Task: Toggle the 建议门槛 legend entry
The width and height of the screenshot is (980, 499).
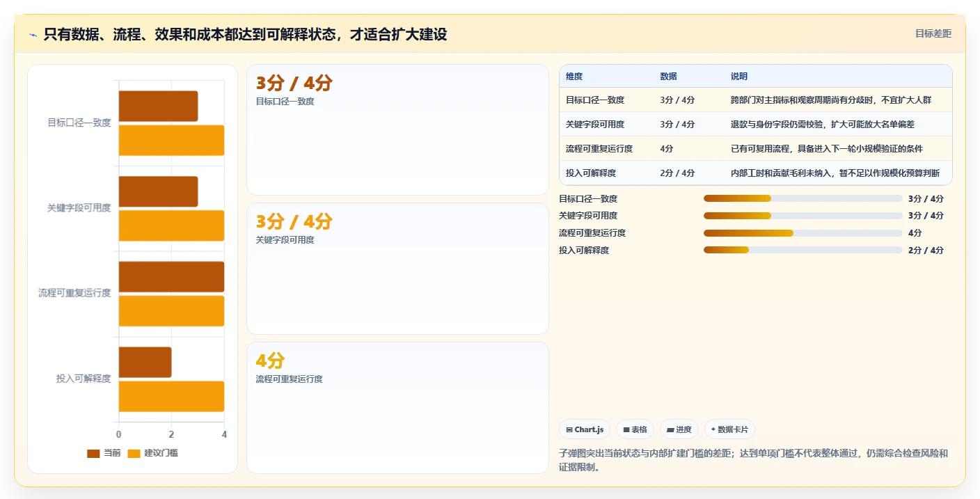Action: click(x=152, y=453)
